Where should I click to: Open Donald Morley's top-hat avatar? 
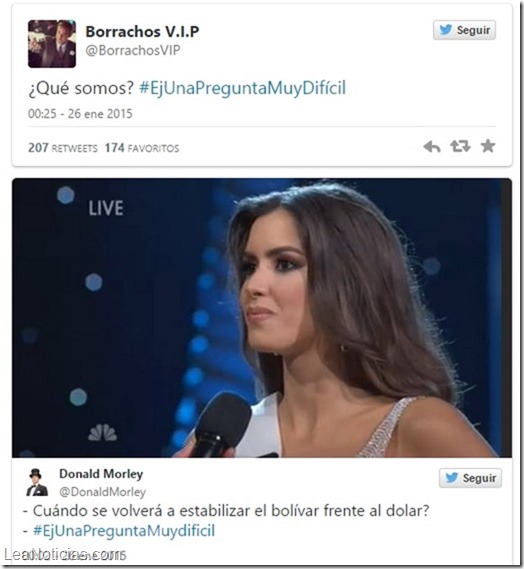[37, 483]
